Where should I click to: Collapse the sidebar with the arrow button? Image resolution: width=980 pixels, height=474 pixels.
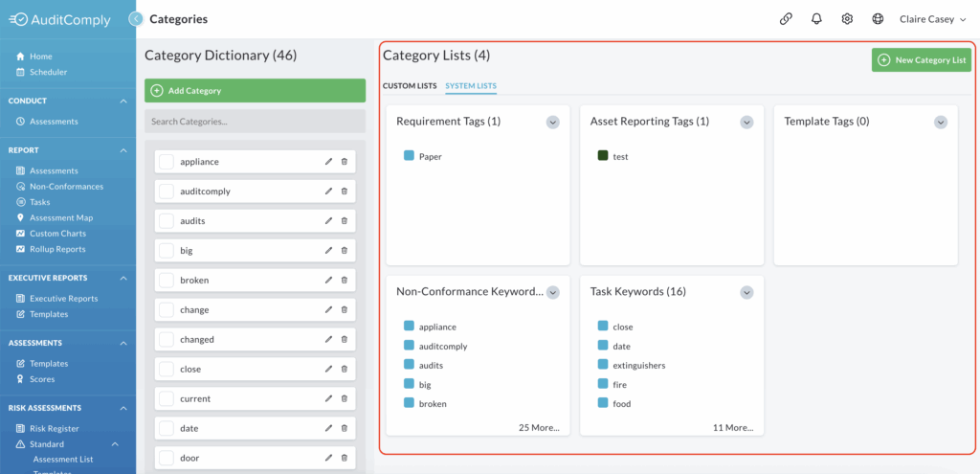tap(135, 18)
